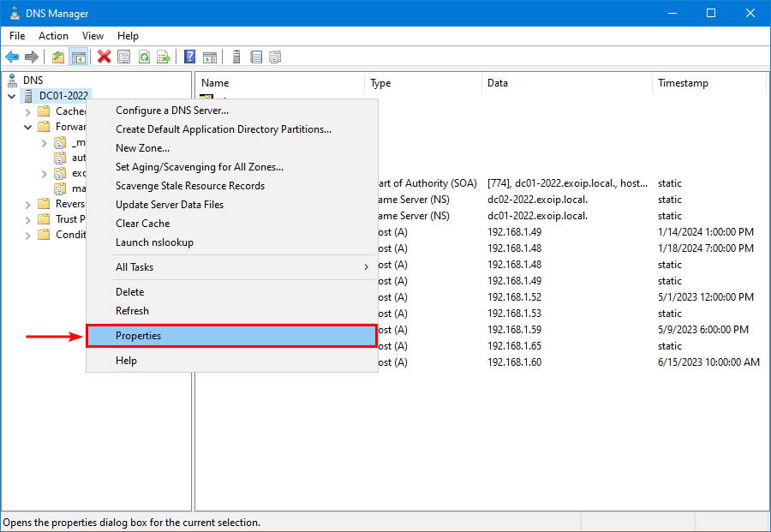Click the Export List toolbar icon
Viewport: 771px width, 532px height.
click(x=164, y=57)
